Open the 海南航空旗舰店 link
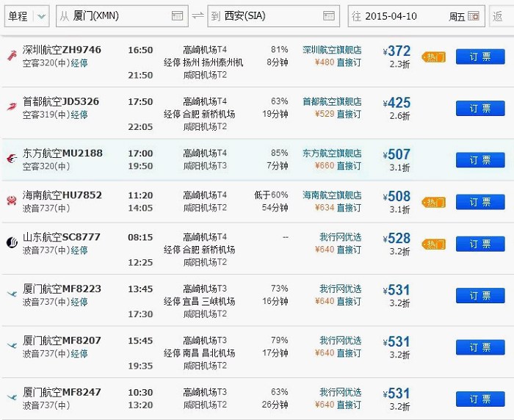The image size is (514, 420). [332, 195]
